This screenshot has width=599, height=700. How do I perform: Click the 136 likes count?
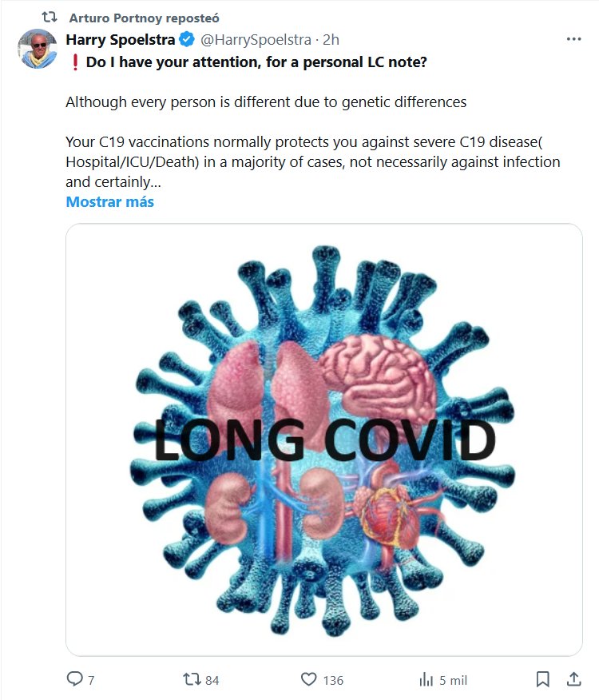click(x=333, y=680)
